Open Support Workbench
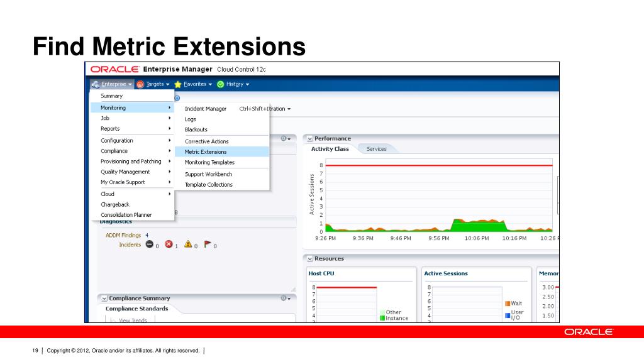Viewport: 644px width, 362px height. 222,174
